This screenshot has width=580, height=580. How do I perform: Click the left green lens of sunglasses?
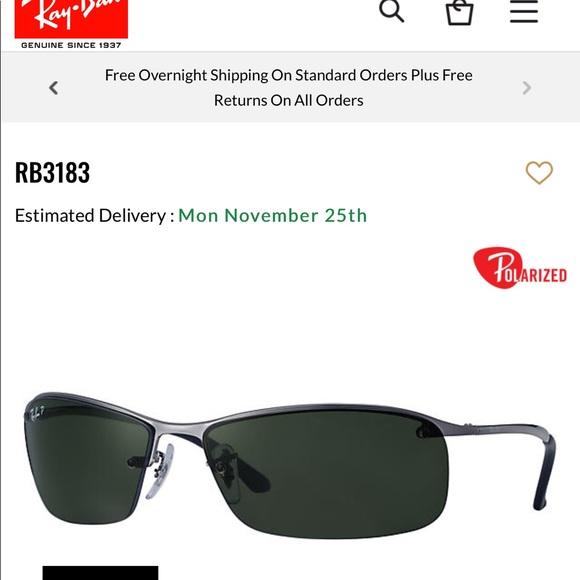[85, 462]
